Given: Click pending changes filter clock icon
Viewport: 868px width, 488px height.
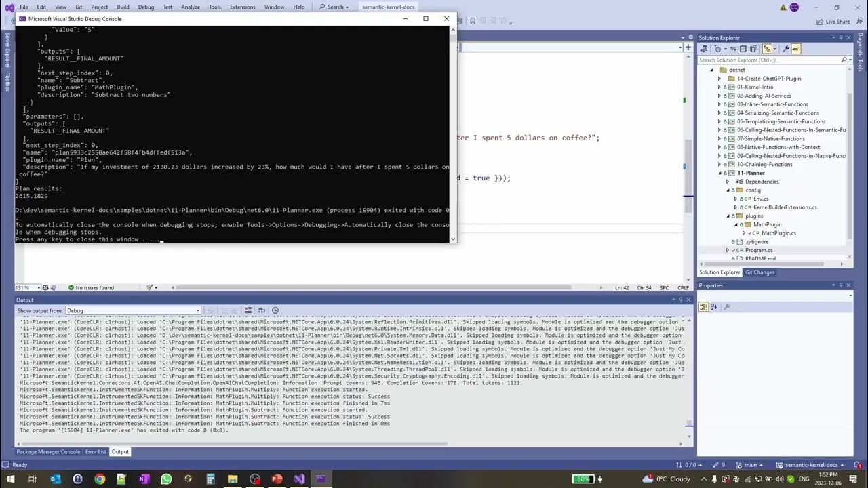Looking at the screenshot, I should click(717, 49).
